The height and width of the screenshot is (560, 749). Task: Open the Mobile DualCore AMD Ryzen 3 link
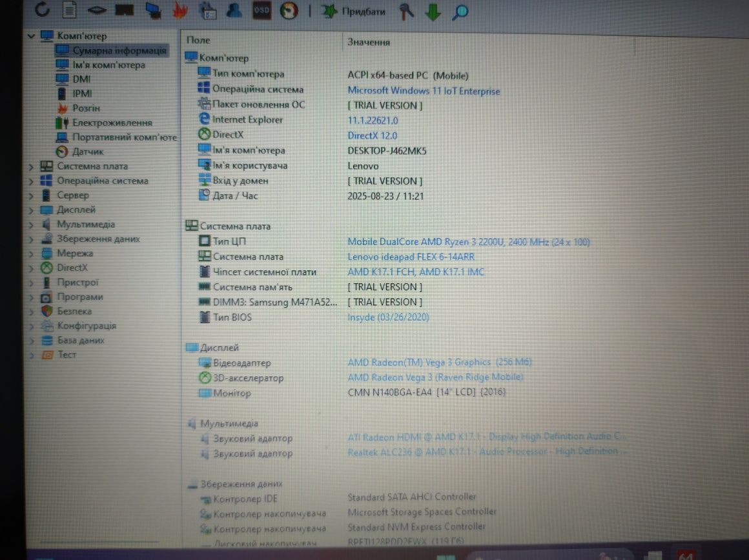[x=469, y=242]
